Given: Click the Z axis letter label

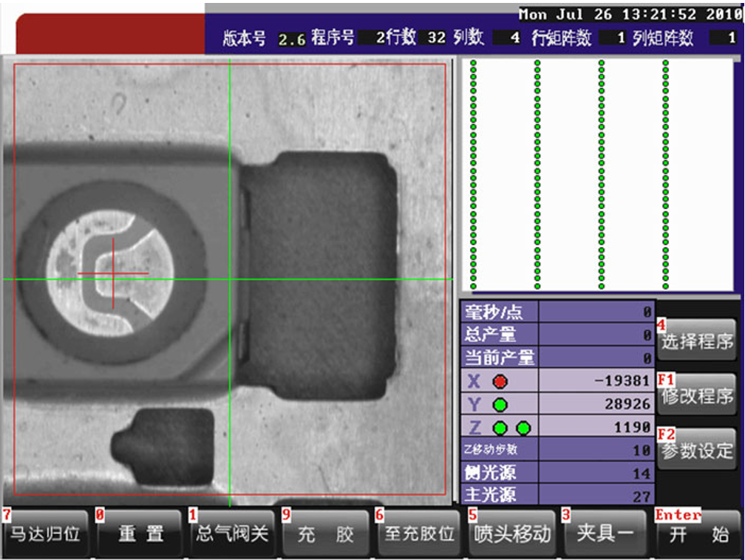Looking at the screenshot, I should pyautogui.click(x=474, y=428).
